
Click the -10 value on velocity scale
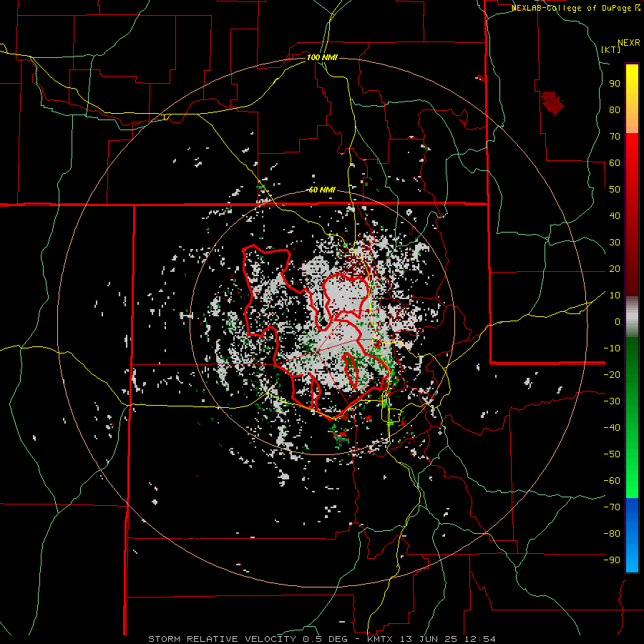coord(612,348)
